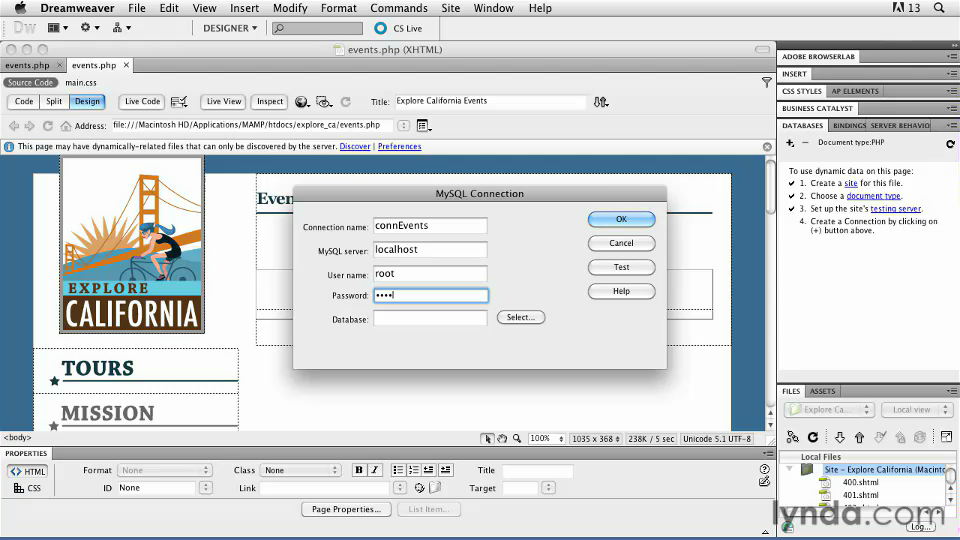This screenshot has height=540, width=960.
Task: Open the Live View options icon
Action: click(424, 126)
